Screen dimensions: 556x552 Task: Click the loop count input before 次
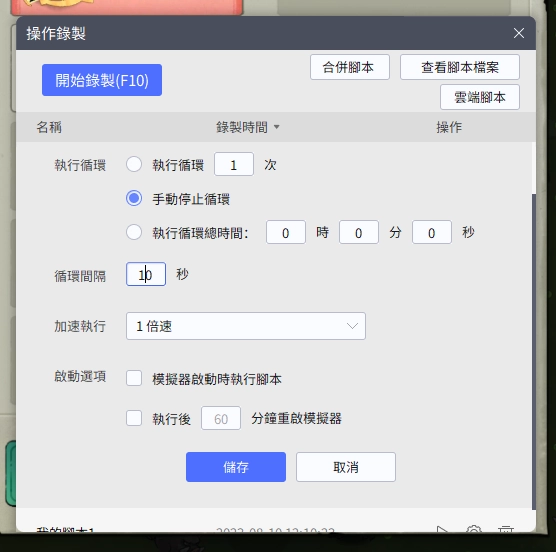click(234, 164)
